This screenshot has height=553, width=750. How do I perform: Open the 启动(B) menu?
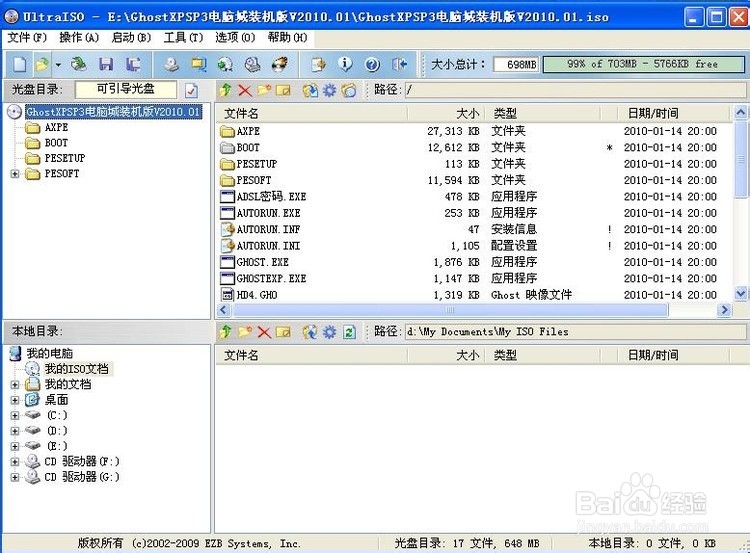pos(131,37)
